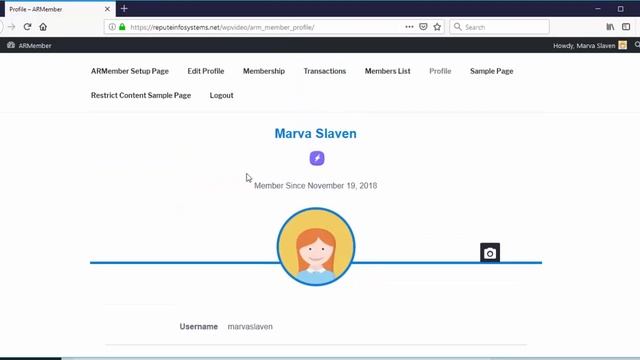Viewport: 640px width, 360px height.
Task: Maximize the browser window
Action: click(x=620, y=9)
